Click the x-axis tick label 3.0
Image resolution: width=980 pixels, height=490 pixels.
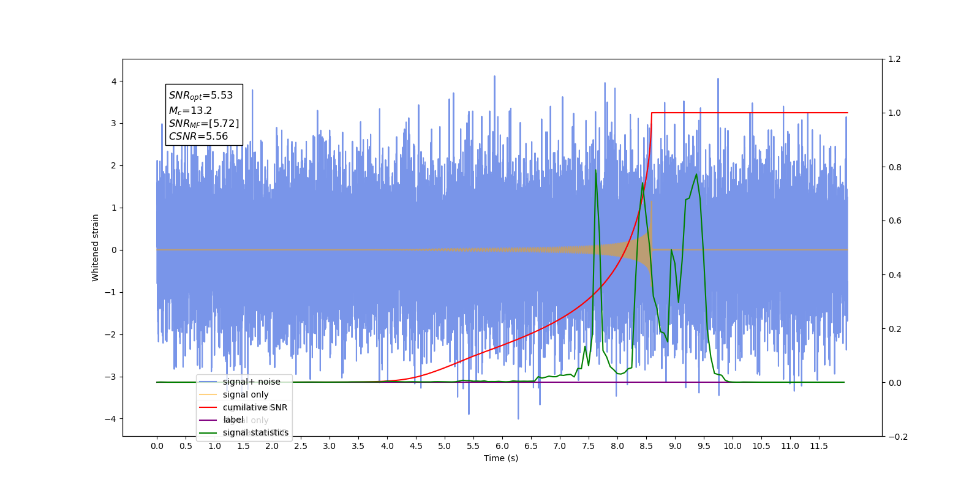point(330,446)
